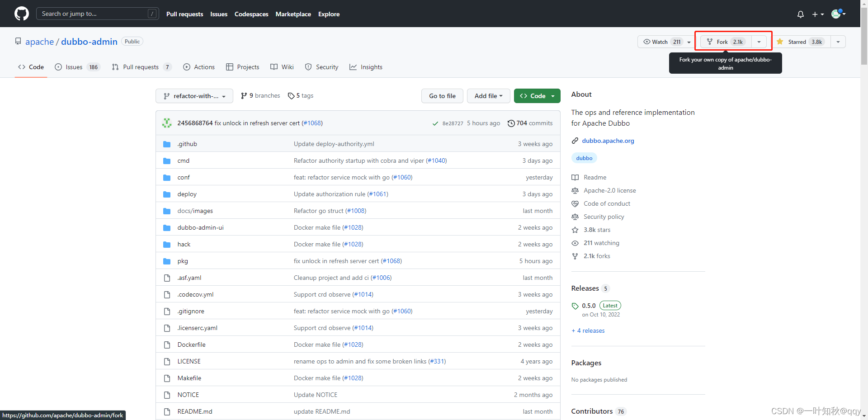Screen dimensions: 868x420
Task: Open the plus create-new menu
Action: pos(818,14)
